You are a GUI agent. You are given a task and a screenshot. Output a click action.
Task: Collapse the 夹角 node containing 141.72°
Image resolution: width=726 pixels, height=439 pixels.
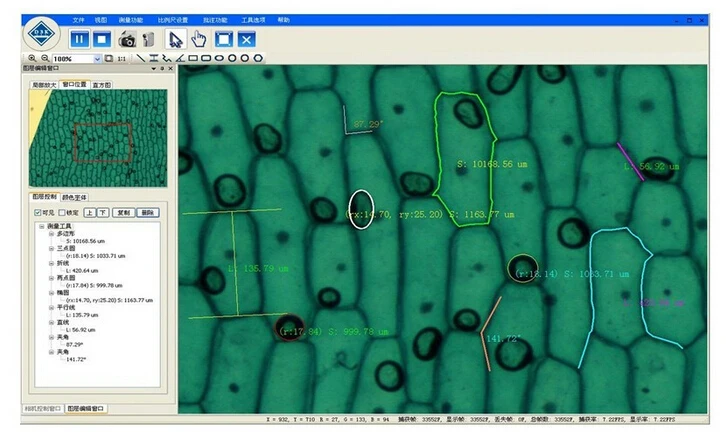coord(51,352)
